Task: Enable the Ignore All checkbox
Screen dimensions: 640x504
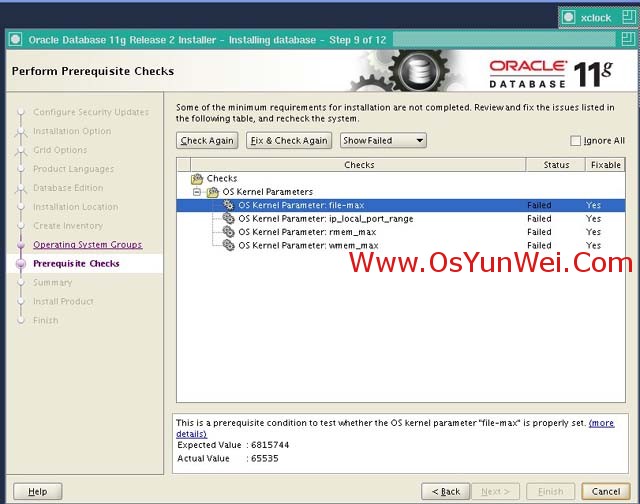Action: point(576,141)
